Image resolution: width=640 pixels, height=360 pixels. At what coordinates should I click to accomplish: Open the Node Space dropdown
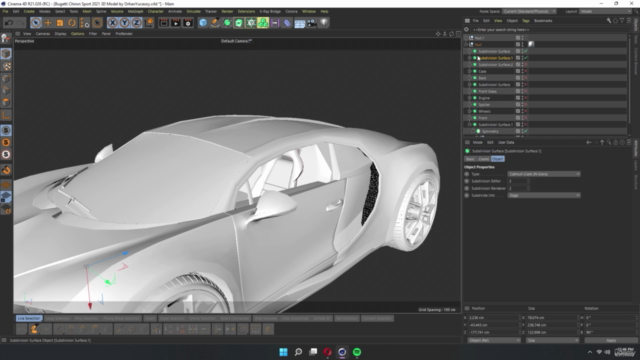529,11
